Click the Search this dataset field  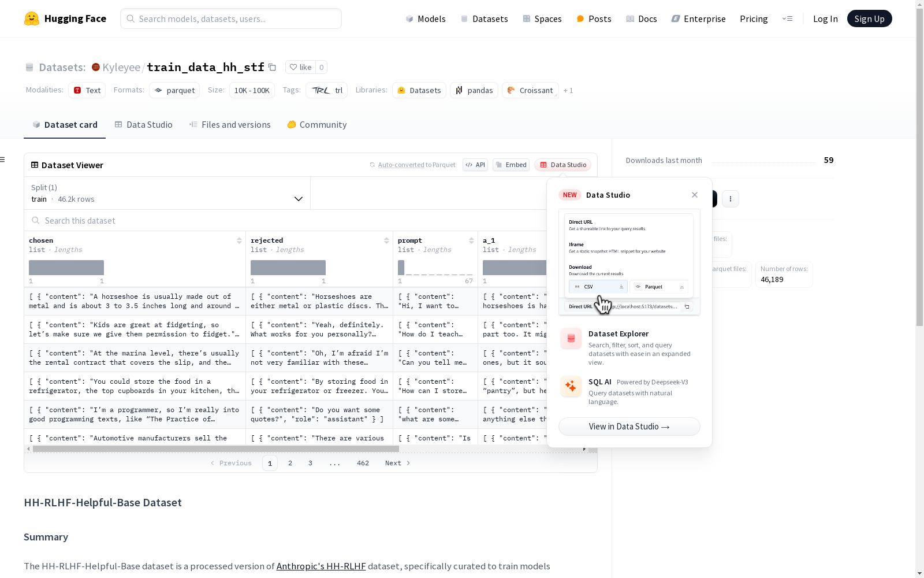(x=286, y=221)
